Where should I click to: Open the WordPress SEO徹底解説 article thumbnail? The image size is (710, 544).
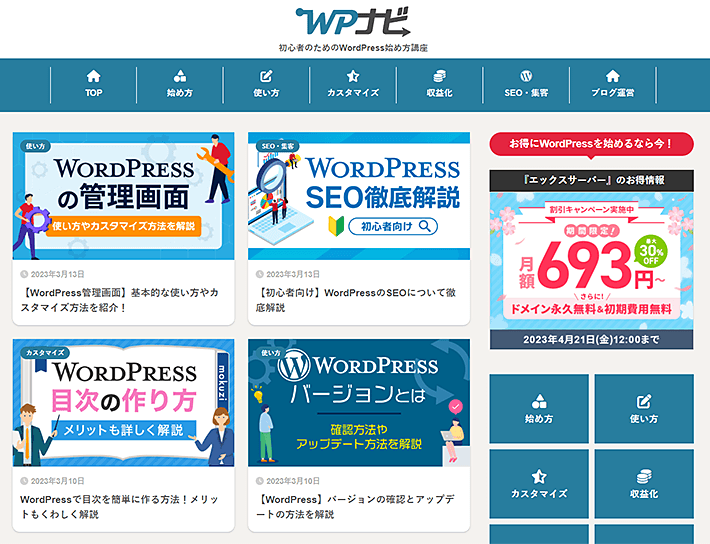click(x=359, y=196)
